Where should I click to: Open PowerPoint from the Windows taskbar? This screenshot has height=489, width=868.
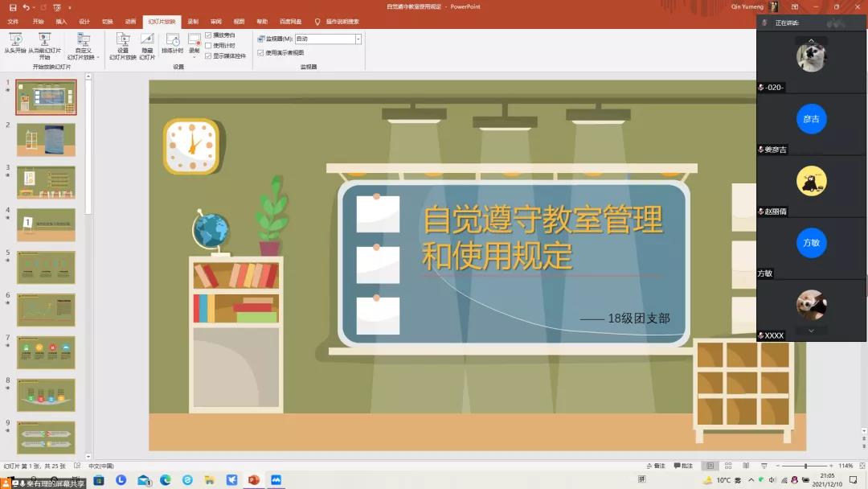[254, 480]
